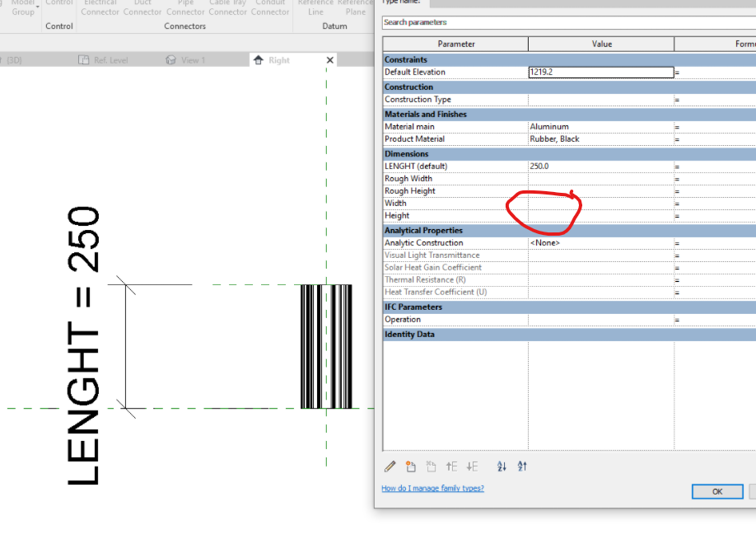The width and height of the screenshot is (756, 553).
Task: Click the Move Parameter Up icon
Action: click(x=452, y=466)
